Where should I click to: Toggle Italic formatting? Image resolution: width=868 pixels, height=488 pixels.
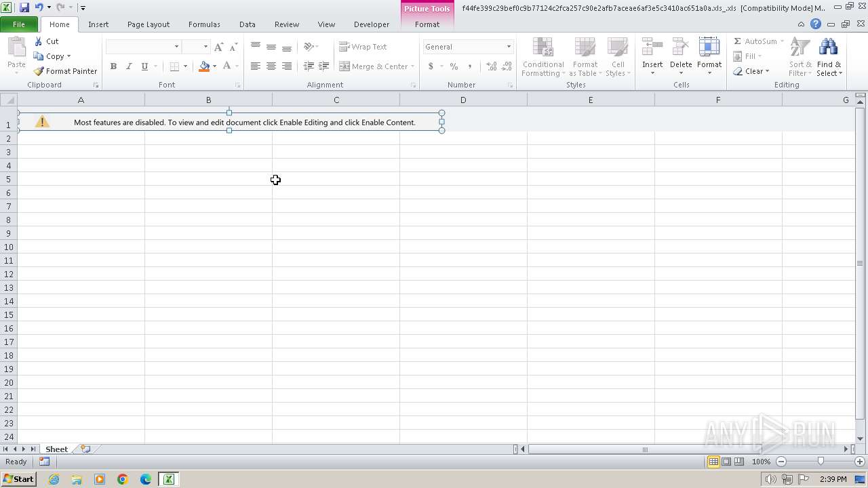(129, 66)
